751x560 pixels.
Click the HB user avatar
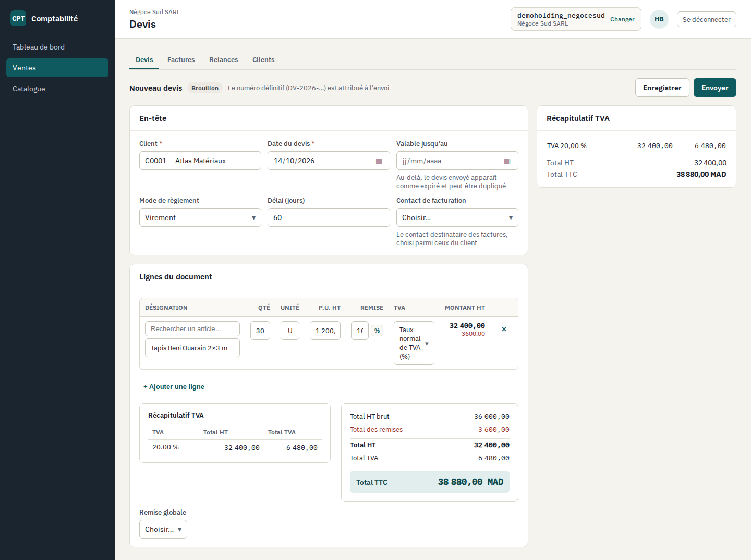[x=659, y=19]
